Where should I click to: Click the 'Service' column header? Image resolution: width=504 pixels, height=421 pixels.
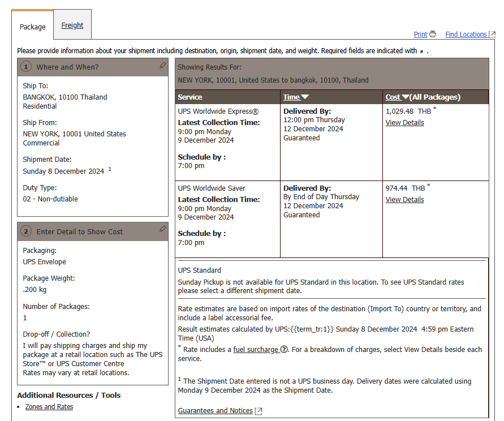(190, 97)
